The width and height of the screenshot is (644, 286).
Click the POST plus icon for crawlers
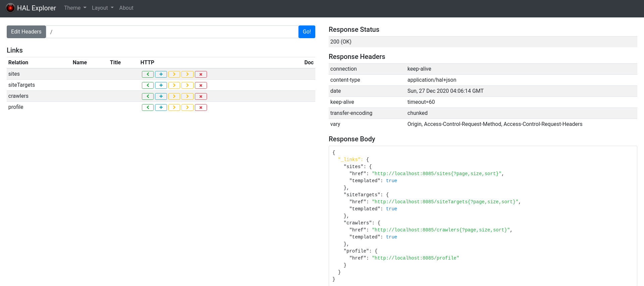click(161, 96)
